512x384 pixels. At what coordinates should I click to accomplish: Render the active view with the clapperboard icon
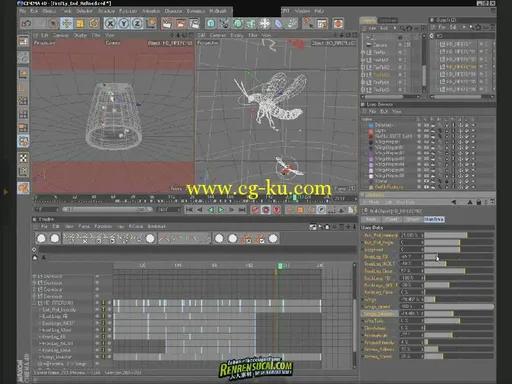click(x=167, y=23)
